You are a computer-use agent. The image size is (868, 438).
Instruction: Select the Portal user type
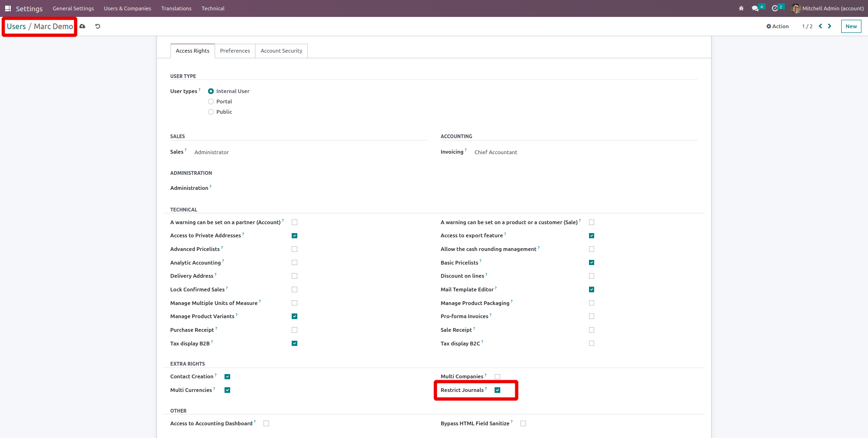(211, 102)
